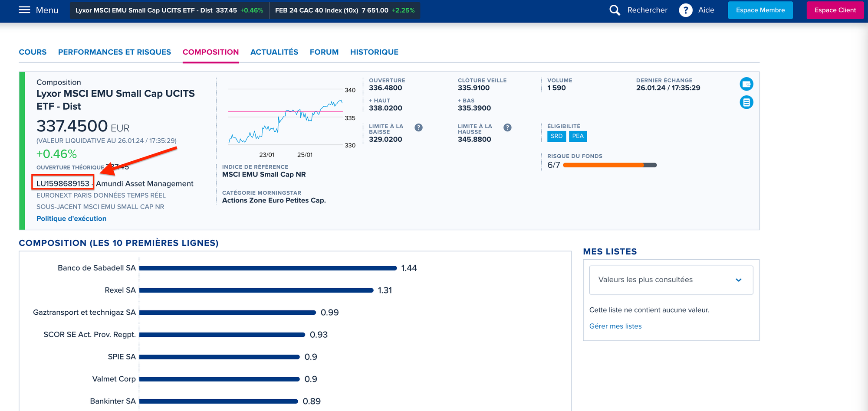Go to the Forum tab
Screen dimensions: 868x411
324,52
